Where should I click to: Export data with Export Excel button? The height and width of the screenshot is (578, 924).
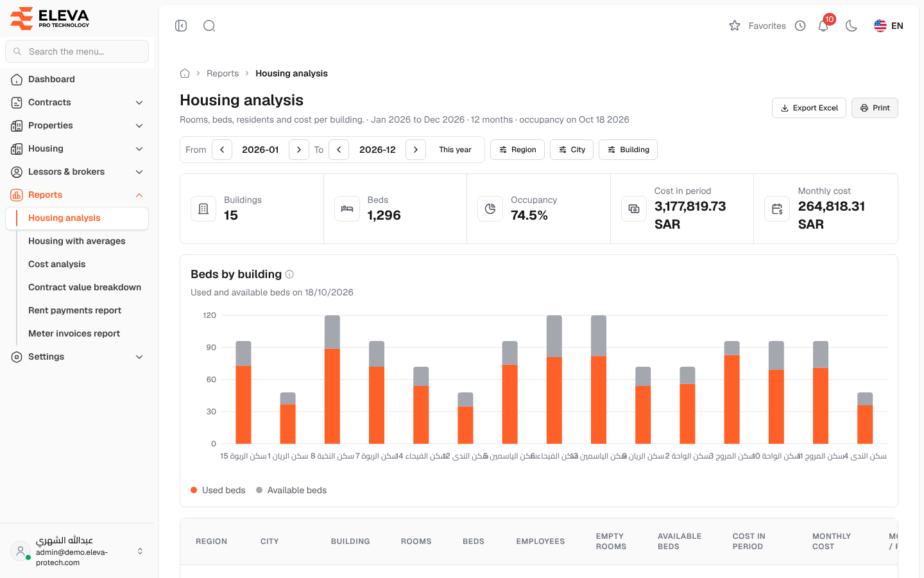[x=809, y=108]
